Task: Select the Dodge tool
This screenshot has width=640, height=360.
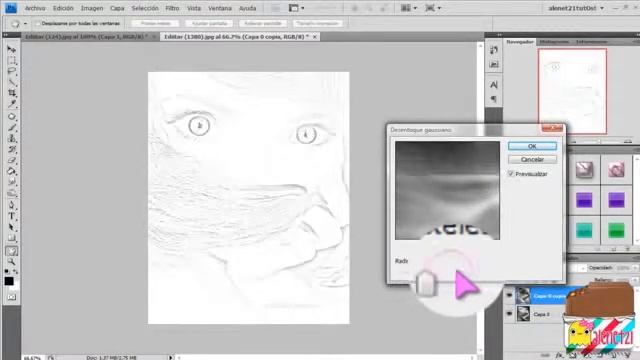Action: (11, 193)
